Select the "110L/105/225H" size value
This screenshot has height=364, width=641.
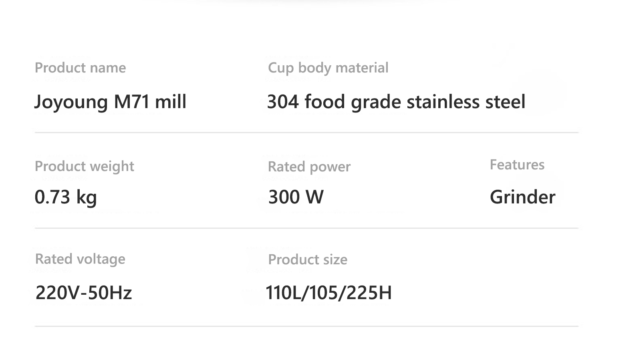[329, 293]
